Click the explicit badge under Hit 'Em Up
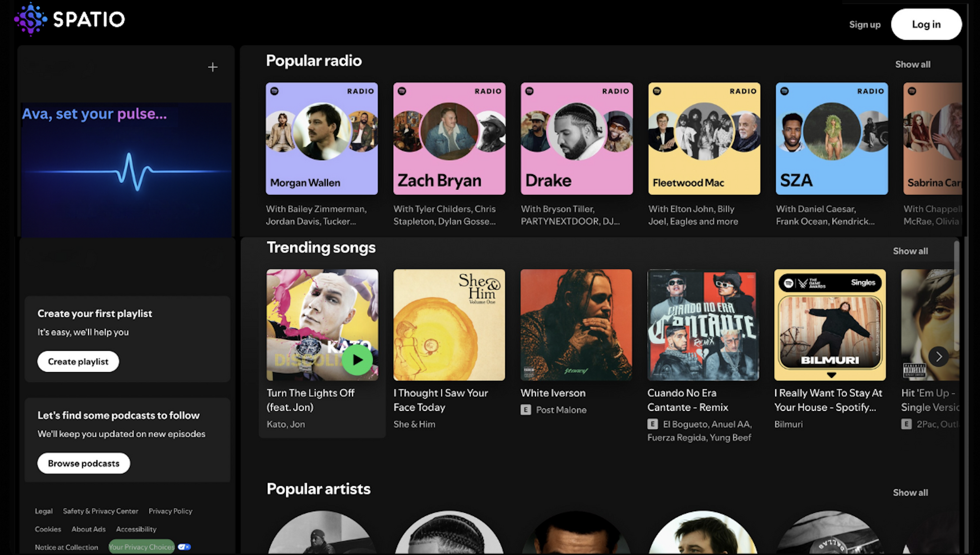 [x=907, y=424]
